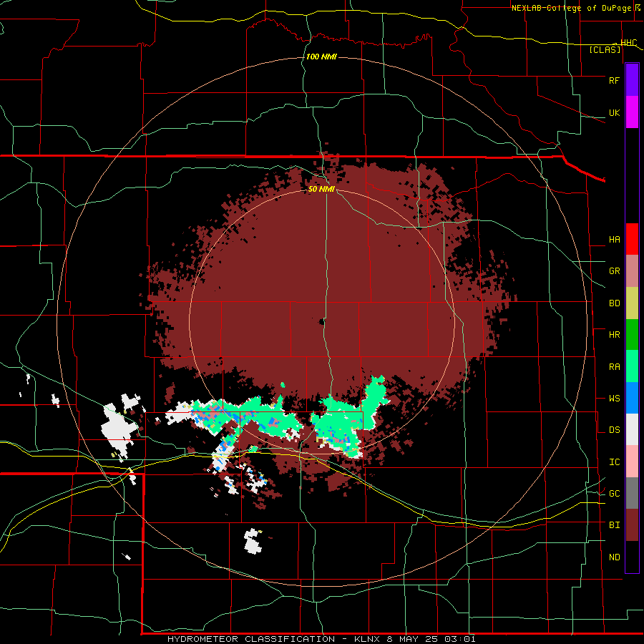Click the NEXLAB-College of DuPage credit text
Viewport: 644px width, 644px height.
tap(571, 8)
